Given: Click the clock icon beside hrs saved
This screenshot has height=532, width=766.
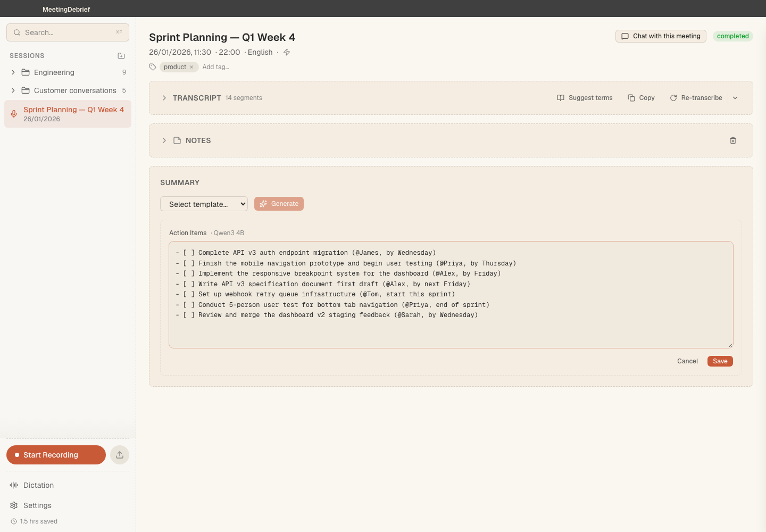Looking at the screenshot, I should click(x=14, y=521).
